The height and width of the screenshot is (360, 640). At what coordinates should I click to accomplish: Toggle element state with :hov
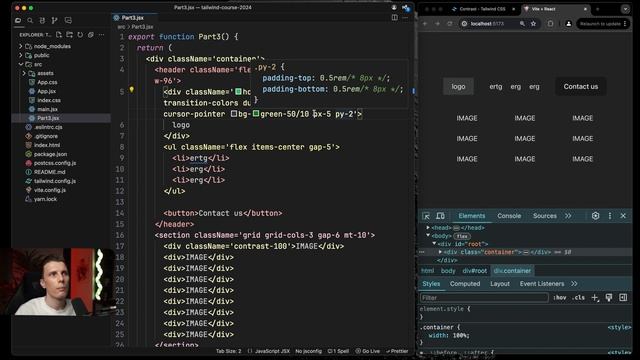coord(560,298)
